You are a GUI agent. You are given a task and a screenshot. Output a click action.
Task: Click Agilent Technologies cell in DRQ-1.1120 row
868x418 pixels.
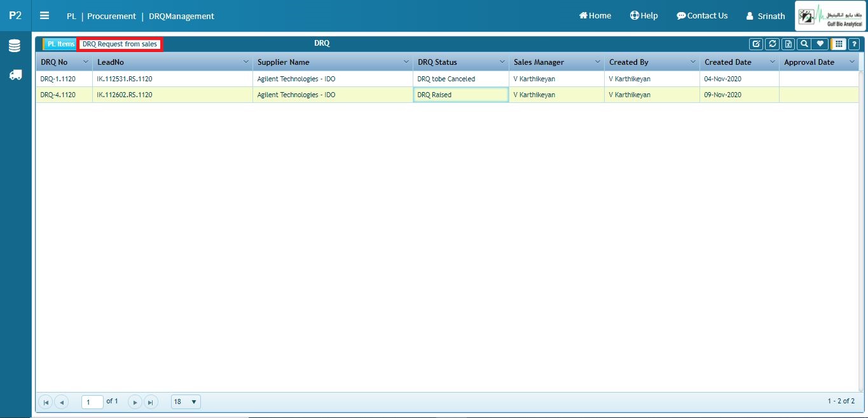pos(333,79)
